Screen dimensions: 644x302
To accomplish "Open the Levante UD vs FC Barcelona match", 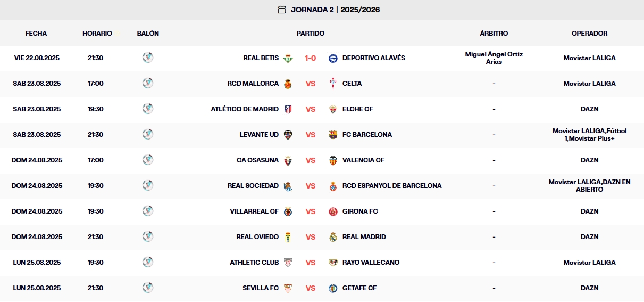I will [x=311, y=135].
